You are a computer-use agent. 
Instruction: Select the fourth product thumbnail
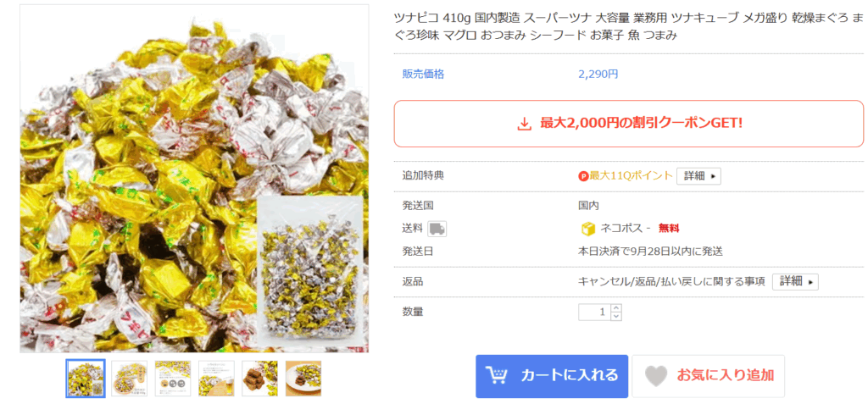(x=216, y=379)
